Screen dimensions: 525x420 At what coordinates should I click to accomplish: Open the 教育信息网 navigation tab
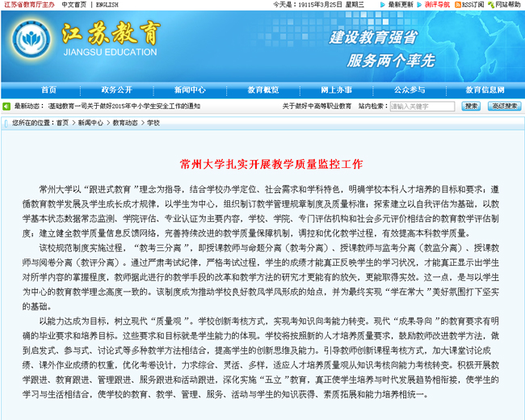tap(481, 90)
